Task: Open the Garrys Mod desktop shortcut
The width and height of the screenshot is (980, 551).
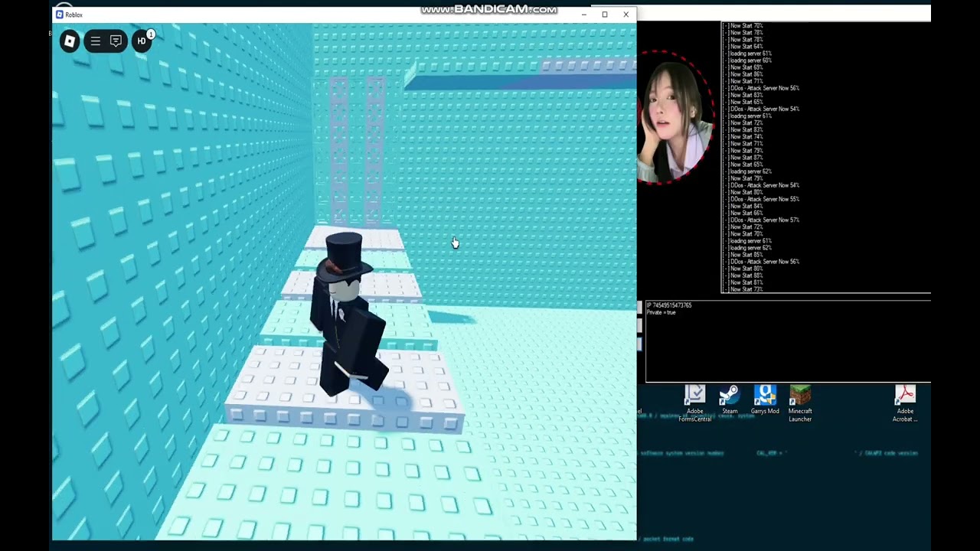Action: 765,400
